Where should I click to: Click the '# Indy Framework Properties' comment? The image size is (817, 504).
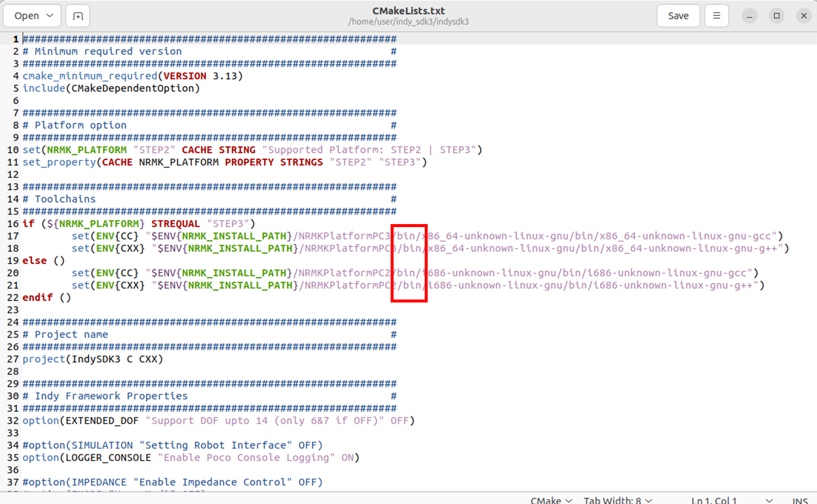pos(105,396)
